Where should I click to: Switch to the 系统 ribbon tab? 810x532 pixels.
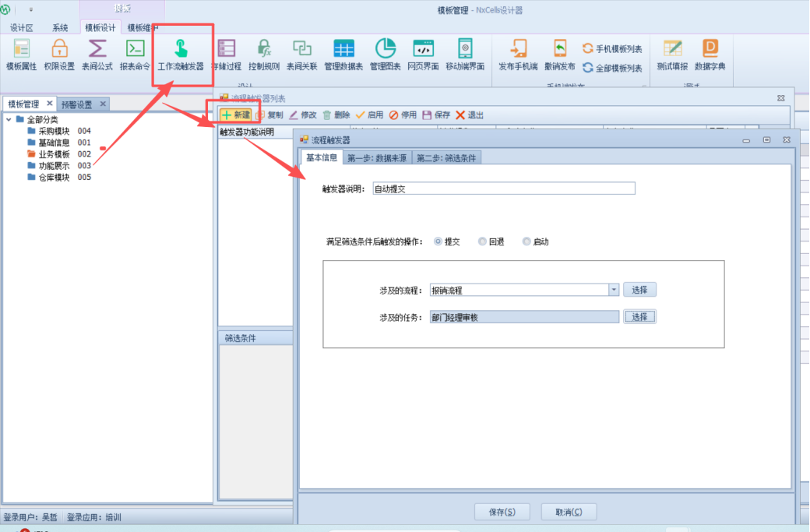[60, 27]
